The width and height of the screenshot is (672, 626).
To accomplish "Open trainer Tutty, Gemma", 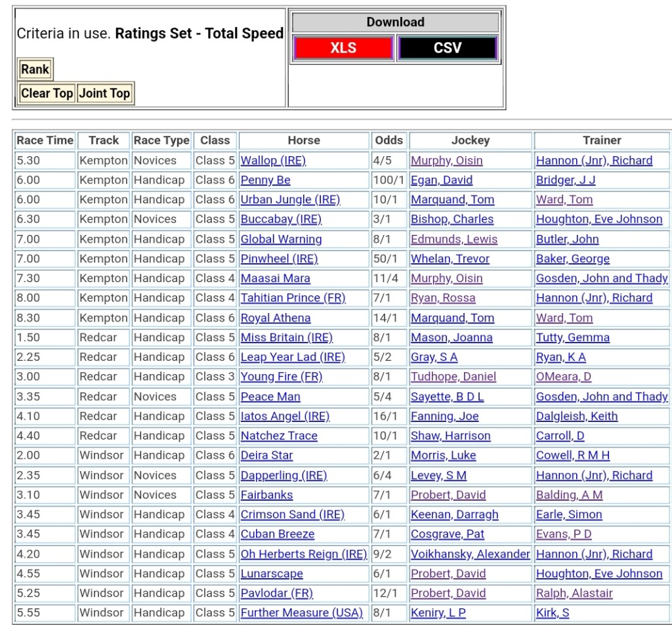I will pos(572,338).
